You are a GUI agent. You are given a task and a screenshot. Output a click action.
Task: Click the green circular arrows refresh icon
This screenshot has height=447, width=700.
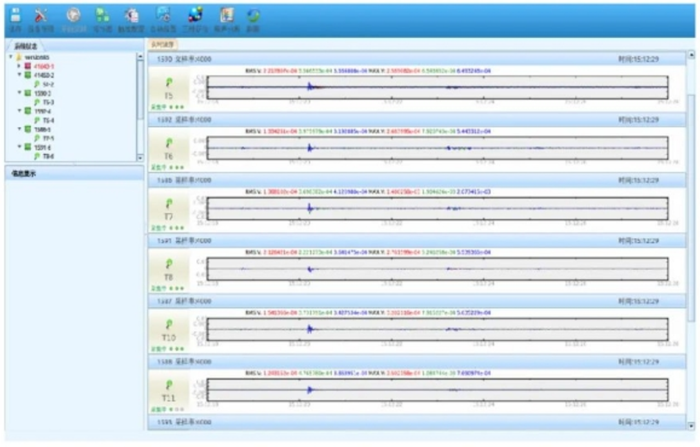pyautogui.click(x=253, y=16)
